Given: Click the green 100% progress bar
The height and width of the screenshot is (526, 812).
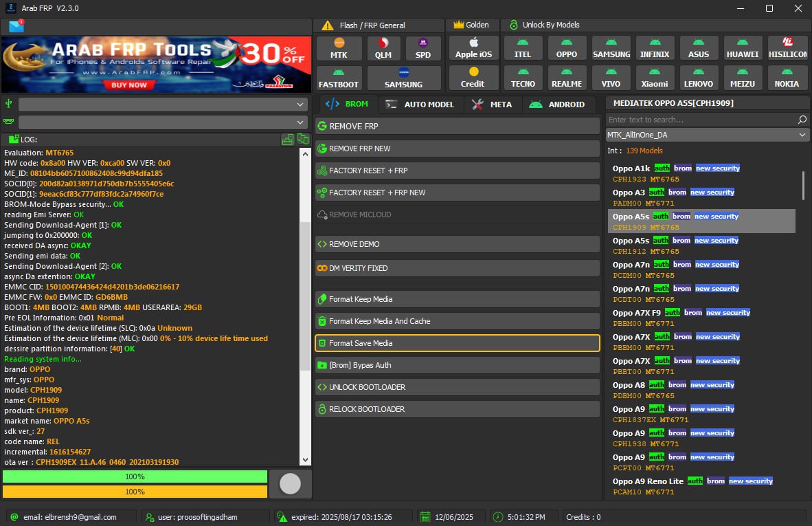Looking at the screenshot, I should click(x=135, y=476).
